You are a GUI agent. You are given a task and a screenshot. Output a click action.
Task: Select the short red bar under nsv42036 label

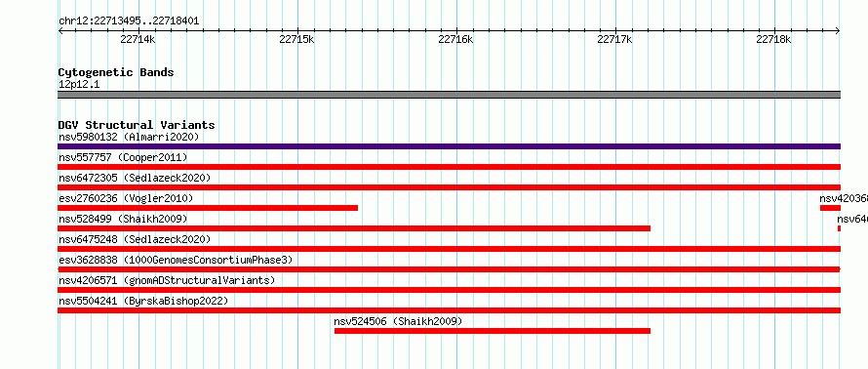point(830,208)
